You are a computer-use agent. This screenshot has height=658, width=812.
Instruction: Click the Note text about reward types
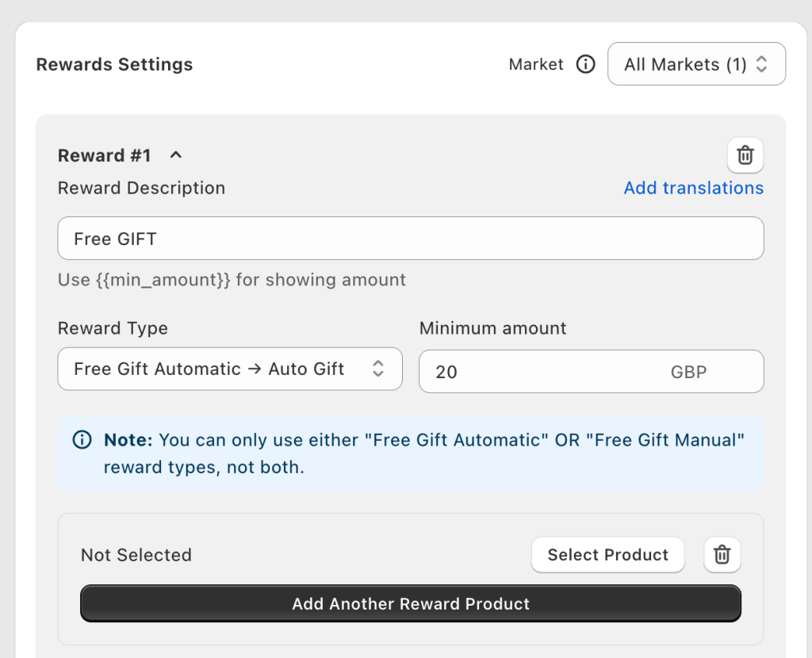pos(424,453)
